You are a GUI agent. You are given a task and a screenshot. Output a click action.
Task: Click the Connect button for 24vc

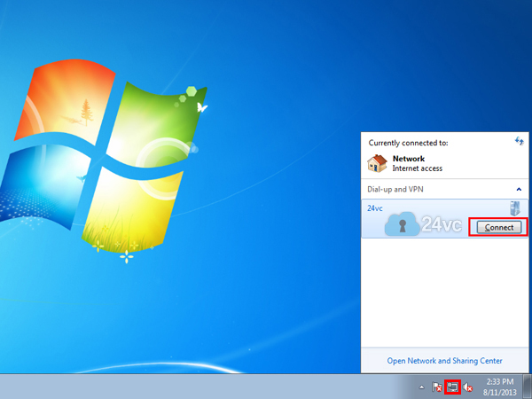point(498,227)
